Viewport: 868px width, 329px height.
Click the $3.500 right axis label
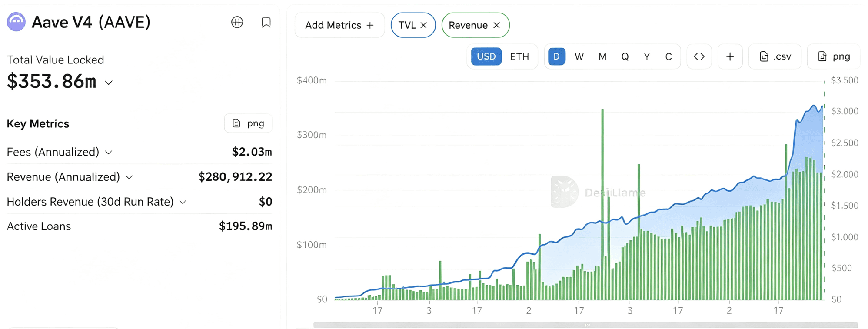[x=845, y=80]
